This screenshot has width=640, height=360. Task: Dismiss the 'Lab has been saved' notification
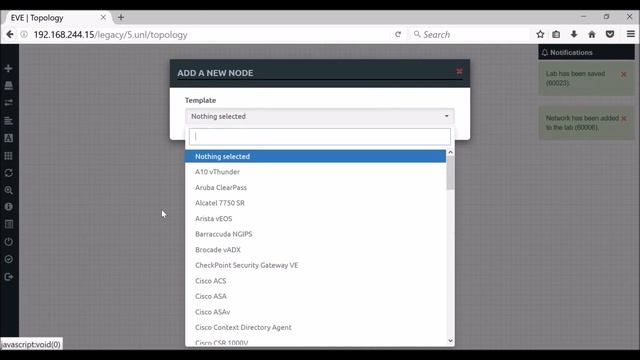click(x=623, y=74)
